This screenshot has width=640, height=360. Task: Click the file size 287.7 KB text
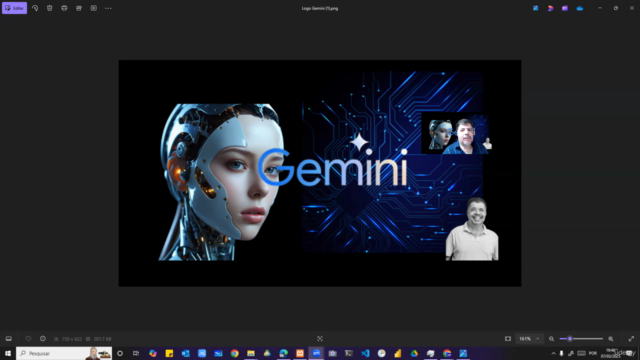[102, 339]
